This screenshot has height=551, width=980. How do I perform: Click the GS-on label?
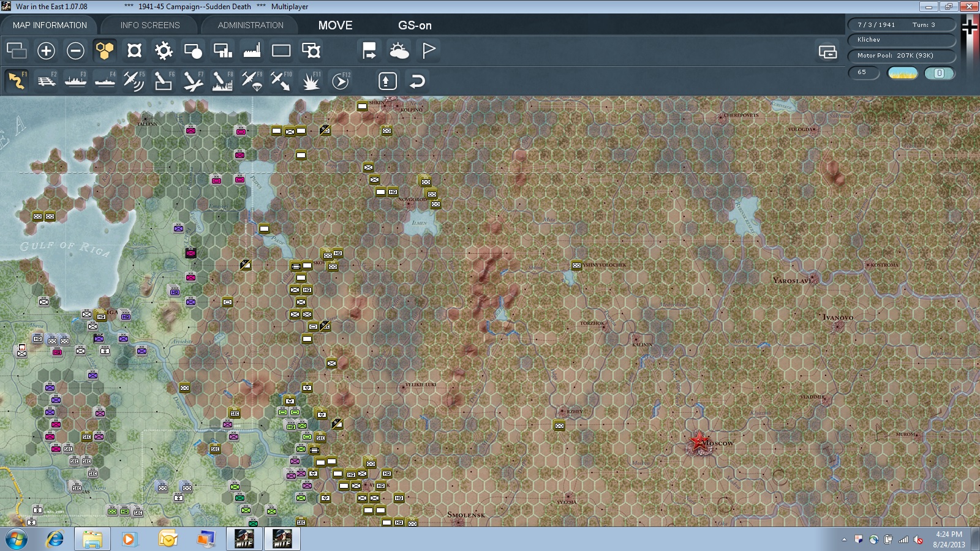pos(415,25)
